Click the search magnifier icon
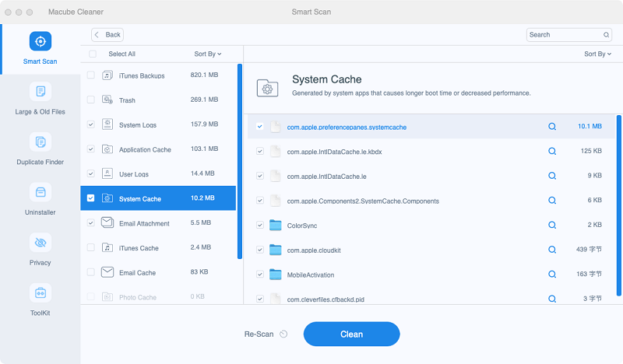The image size is (623, 364). [606, 35]
